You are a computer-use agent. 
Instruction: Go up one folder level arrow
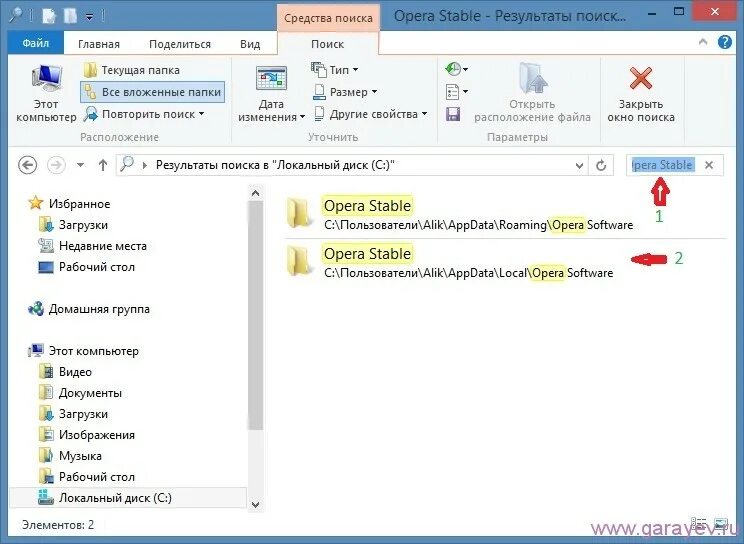pyautogui.click(x=102, y=165)
